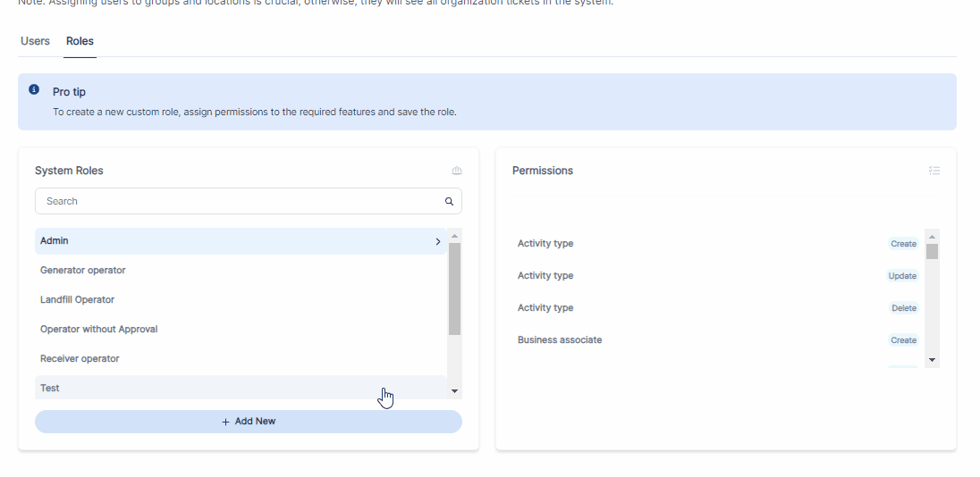
Task: Click the roles list scrollbar thumb
Action: pyautogui.click(x=454, y=289)
